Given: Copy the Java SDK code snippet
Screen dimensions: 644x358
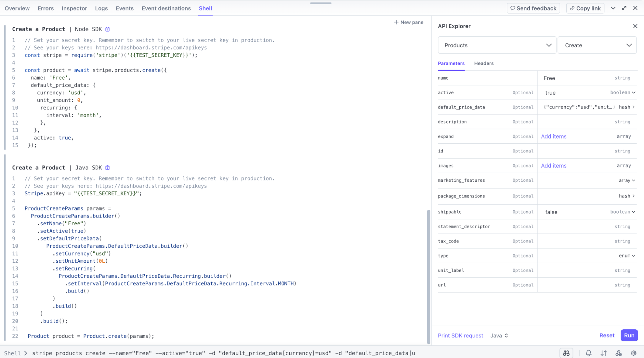Looking at the screenshot, I should pos(108,168).
